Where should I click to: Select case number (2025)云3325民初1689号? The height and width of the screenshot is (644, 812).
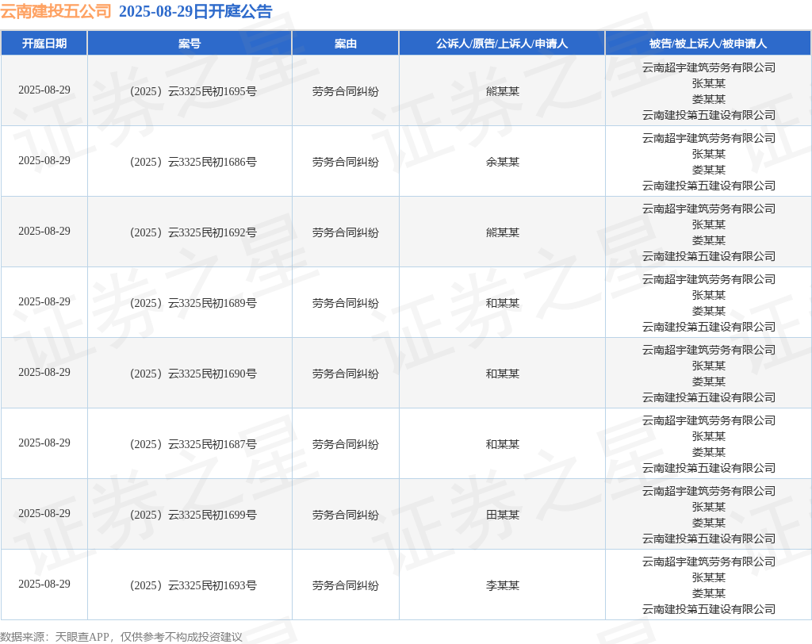pos(193,303)
